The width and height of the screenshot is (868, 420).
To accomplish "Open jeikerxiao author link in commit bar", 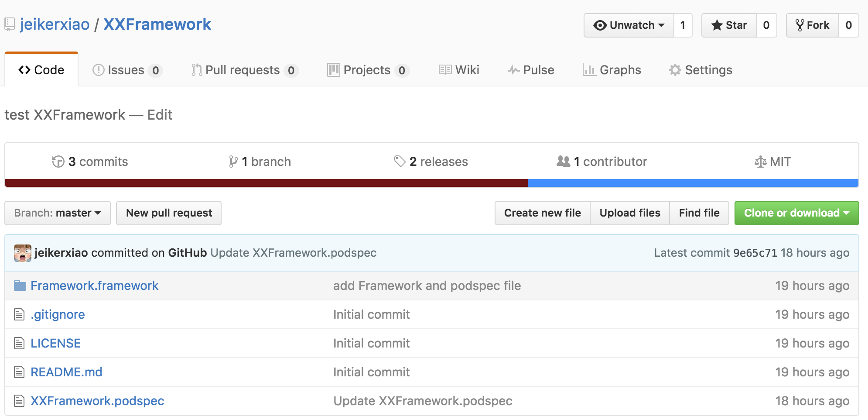I will (62, 253).
